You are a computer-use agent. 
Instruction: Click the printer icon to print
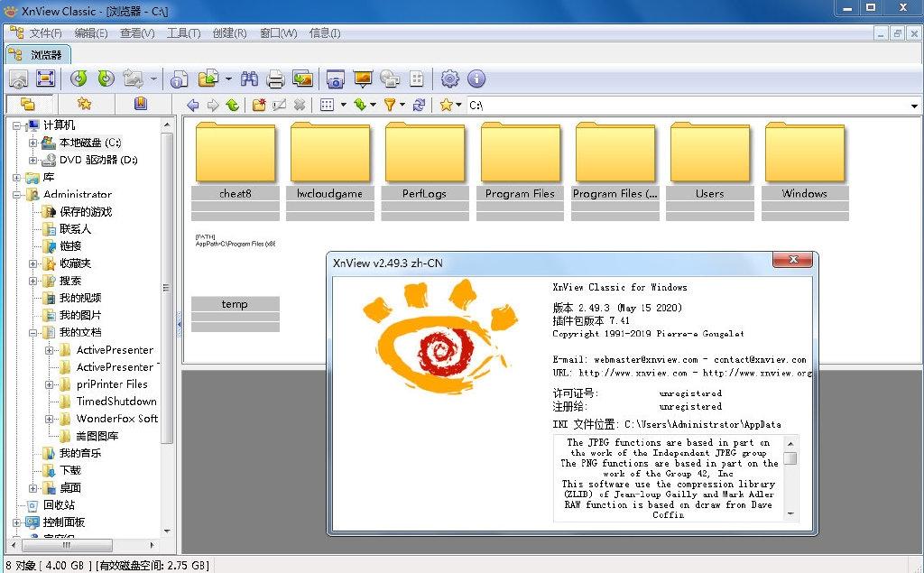tap(275, 79)
